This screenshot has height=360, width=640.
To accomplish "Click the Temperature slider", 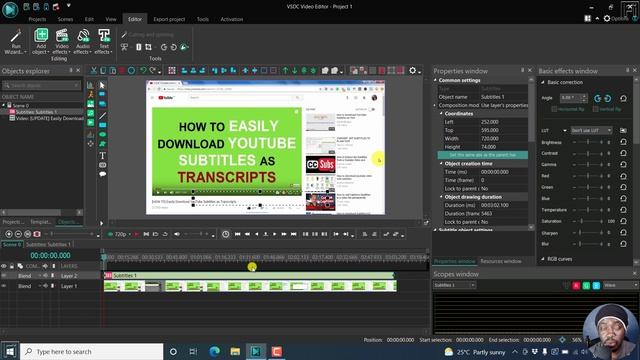I will [x=588, y=210].
